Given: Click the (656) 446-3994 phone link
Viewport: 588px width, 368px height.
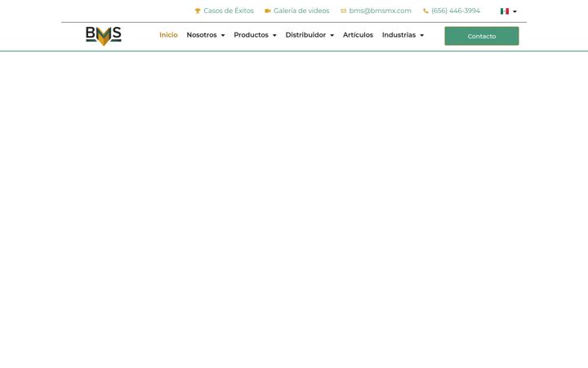Looking at the screenshot, I should 456,11.
